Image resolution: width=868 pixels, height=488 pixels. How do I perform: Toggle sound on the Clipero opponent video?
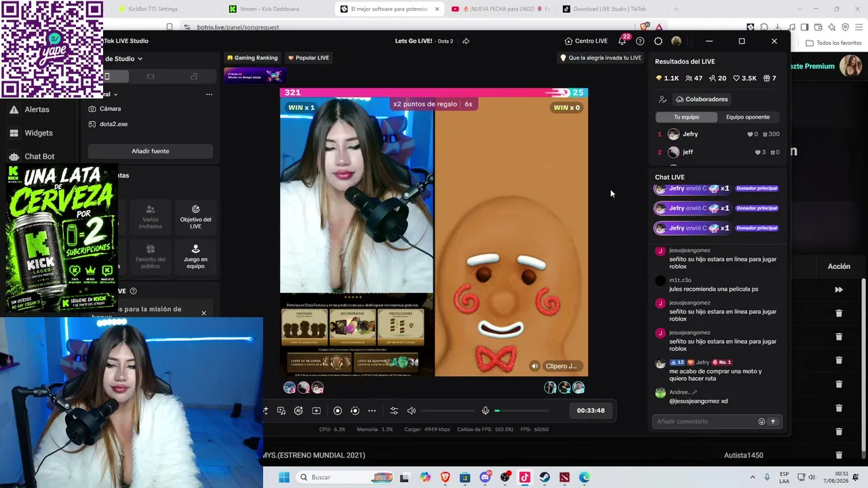pos(534,366)
